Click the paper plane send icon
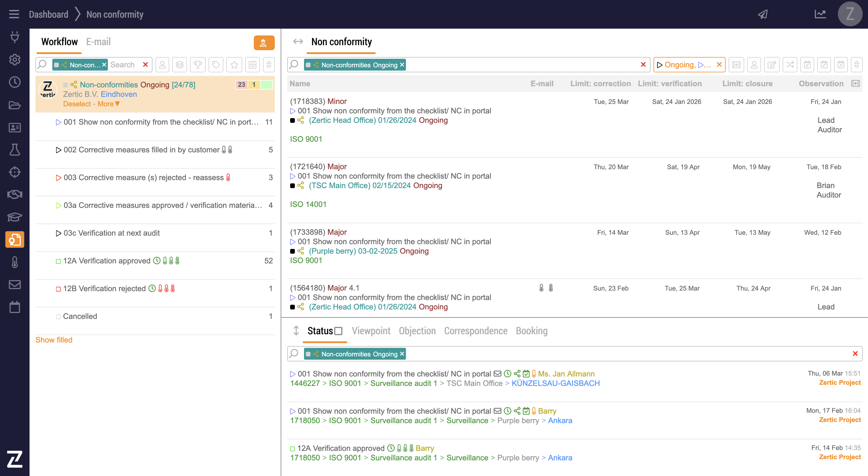The image size is (868, 476). click(763, 14)
